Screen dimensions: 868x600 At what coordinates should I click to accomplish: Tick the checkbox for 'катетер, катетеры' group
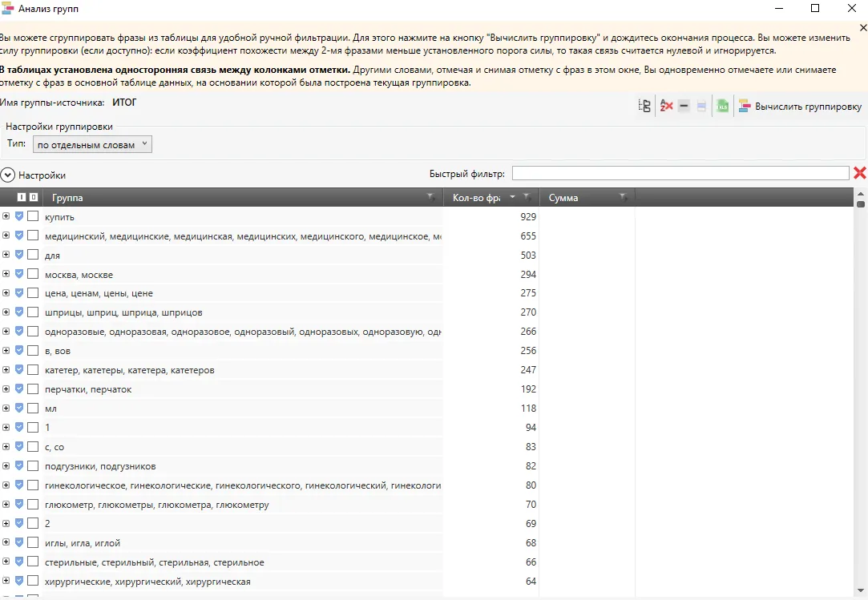pos(33,370)
